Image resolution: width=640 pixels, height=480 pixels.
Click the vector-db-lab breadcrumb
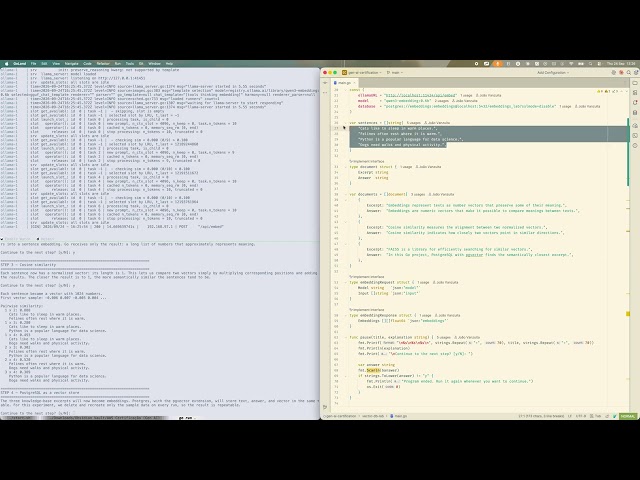[x=373, y=416]
